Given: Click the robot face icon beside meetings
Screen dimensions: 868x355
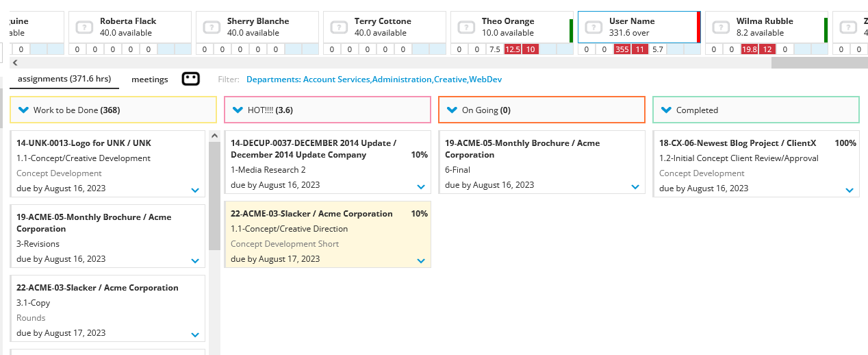Looking at the screenshot, I should point(191,79).
